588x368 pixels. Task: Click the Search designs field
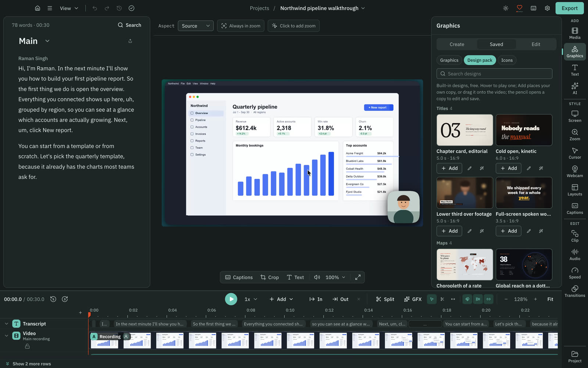494,74
